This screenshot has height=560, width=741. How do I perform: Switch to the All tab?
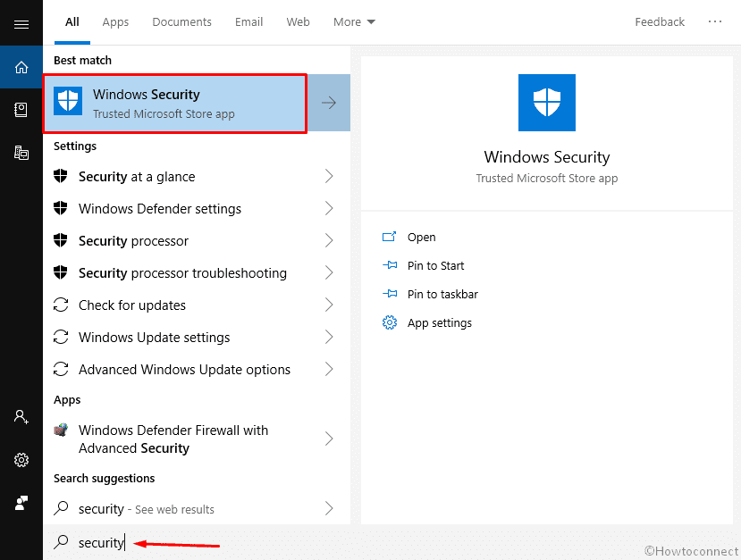(72, 22)
